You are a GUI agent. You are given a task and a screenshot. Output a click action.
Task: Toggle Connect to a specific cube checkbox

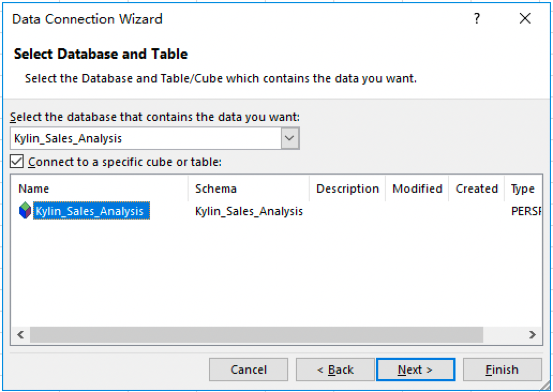pyautogui.click(x=17, y=161)
